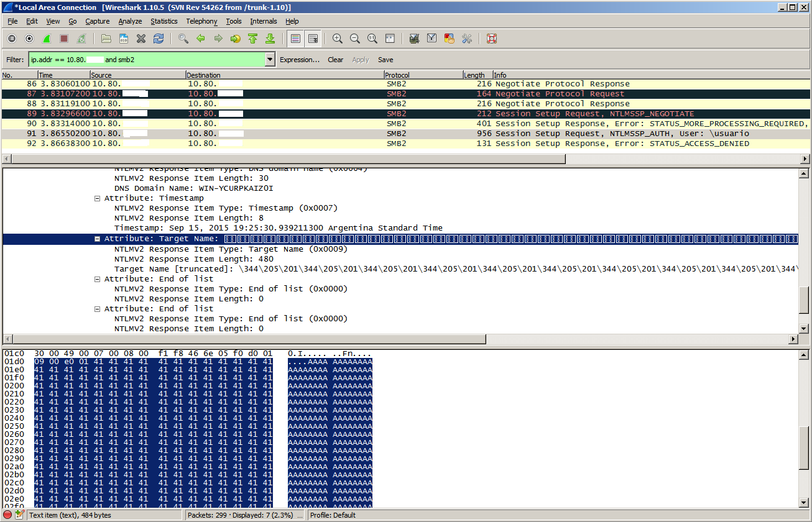The width and height of the screenshot is (812, 522).
Task: Start a new capture with the shark fin icon
Action: click(47, 39)
